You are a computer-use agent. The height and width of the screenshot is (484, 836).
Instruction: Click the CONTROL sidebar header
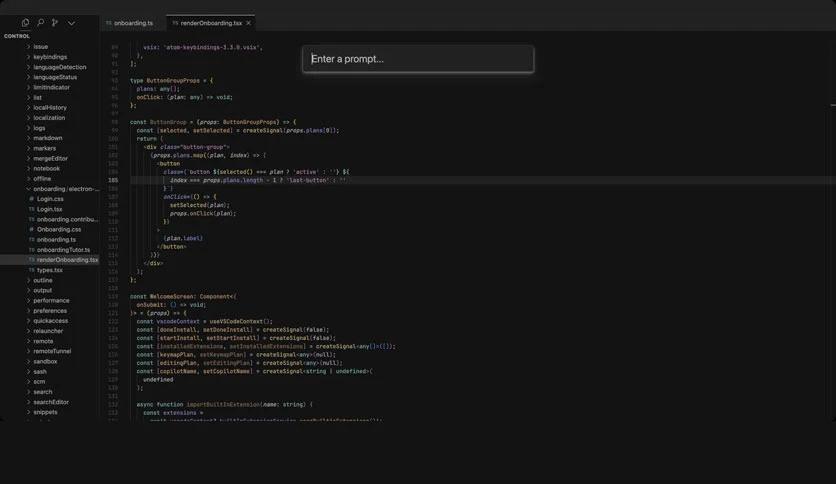pos(17,36)
